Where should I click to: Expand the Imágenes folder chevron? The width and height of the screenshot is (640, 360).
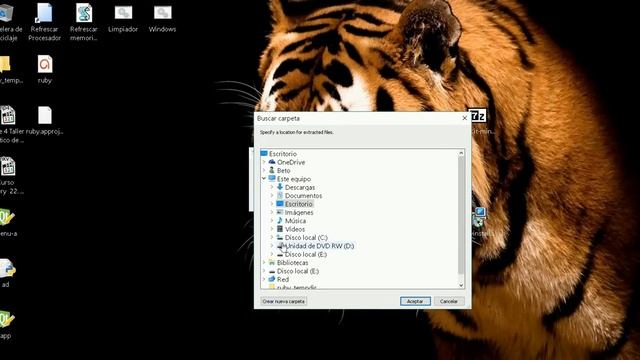coord(272,212)
